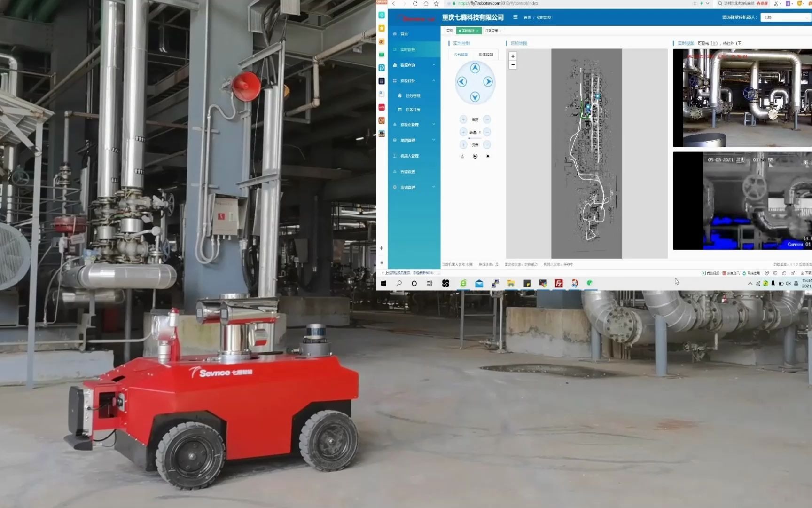Expand the 系统管理 sidebar menu
The image size is (812, 508).
point(414,187)
